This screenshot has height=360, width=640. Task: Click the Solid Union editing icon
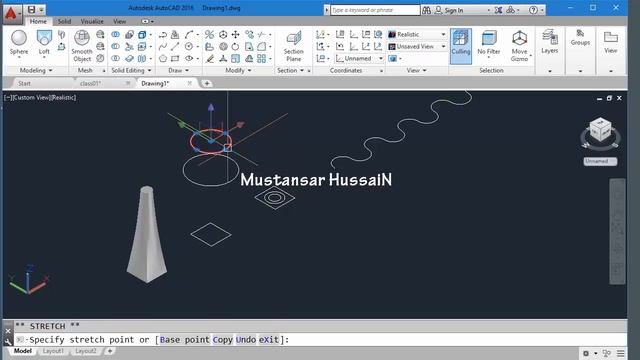pos(116,35)
